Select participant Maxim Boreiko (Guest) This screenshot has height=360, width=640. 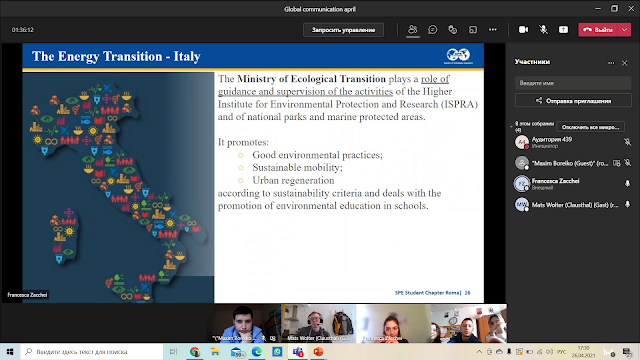pyautogui.click(x=573, y=163)
